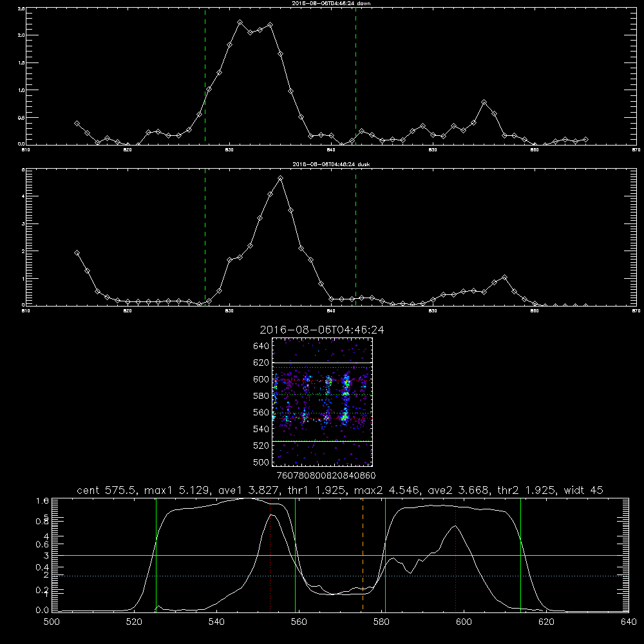Click the x-axis label 600 on bottom plot

click(x=464, y=622)
